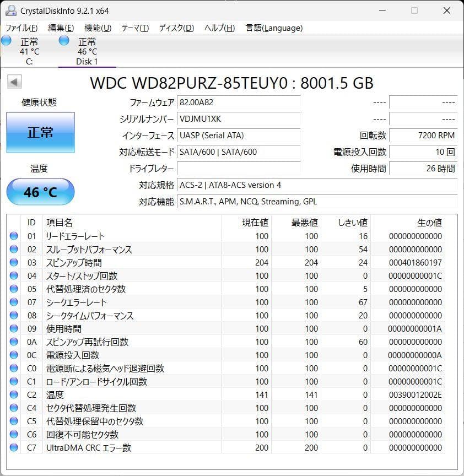
Task: Click the transfer mode field SATA/600 | SATA/600
Action: click(239, 152)
